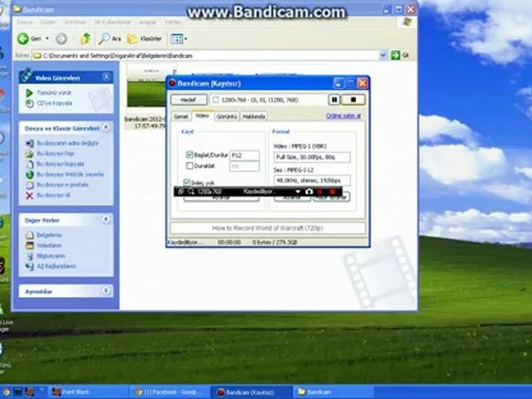This screenshot has width=532, height=399.
Task: Collapse the Diğer Yerler panel
Action: pos(106,219)
